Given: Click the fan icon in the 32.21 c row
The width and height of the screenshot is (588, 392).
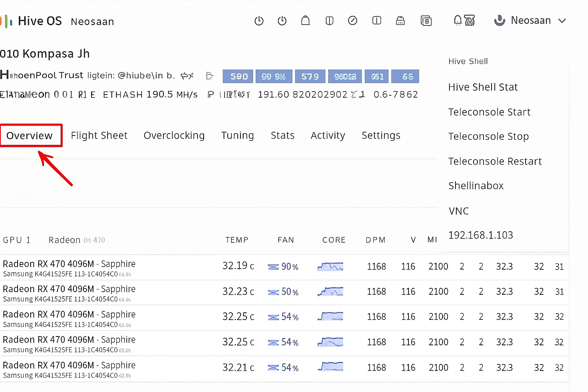Looking at the screenshot, I should coord(273,368).
